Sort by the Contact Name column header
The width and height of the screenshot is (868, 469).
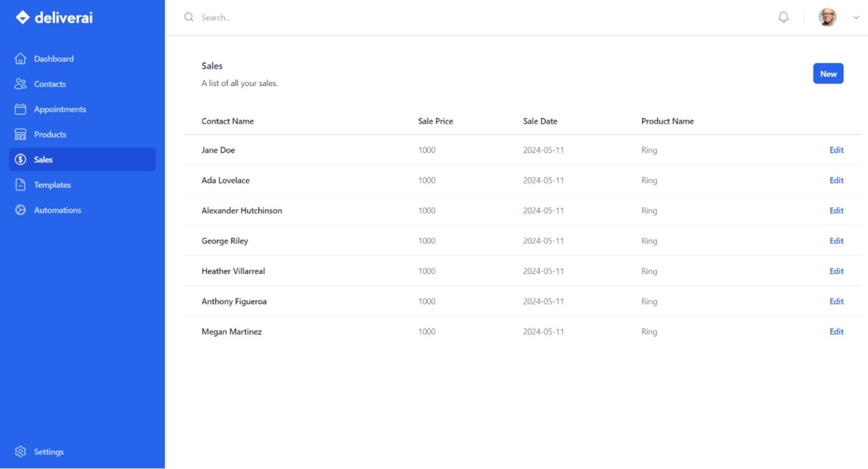pyautogui.click(x=227, y=121)
